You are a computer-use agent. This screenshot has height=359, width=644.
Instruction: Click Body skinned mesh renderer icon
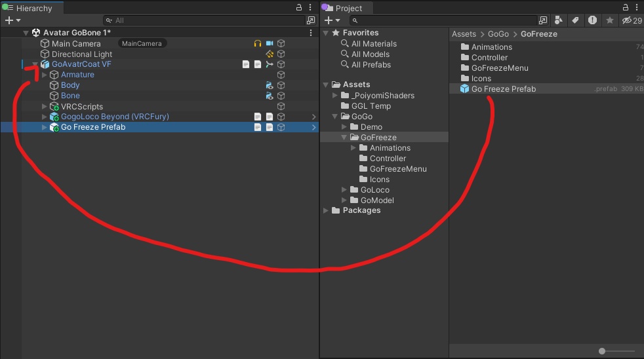pos(270,85)
